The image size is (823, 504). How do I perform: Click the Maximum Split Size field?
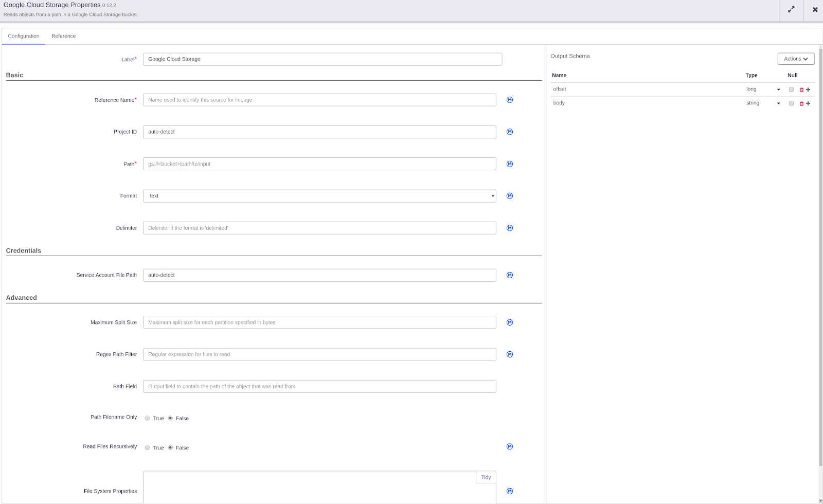[x=319, y=322]
